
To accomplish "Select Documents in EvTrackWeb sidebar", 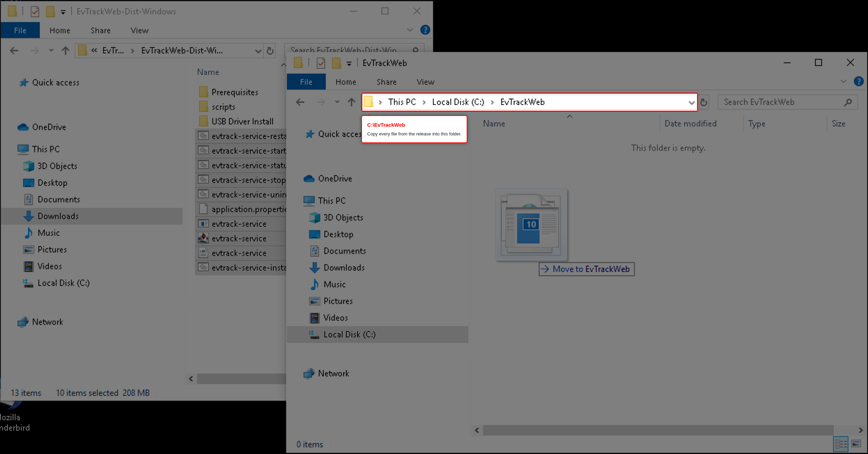I will [338, 251].
